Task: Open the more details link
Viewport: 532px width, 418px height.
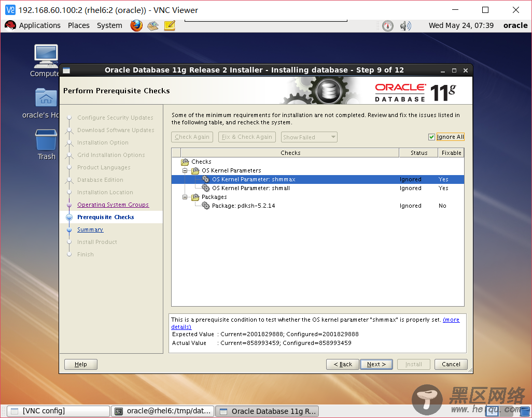Action: 451,320
